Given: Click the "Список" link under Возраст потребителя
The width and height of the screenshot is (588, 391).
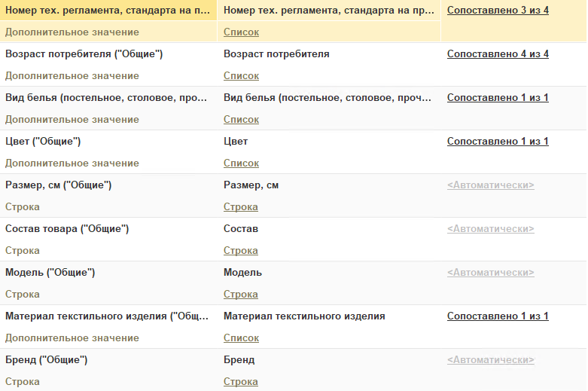Looking at the screenshot, I should pos(241,76).
